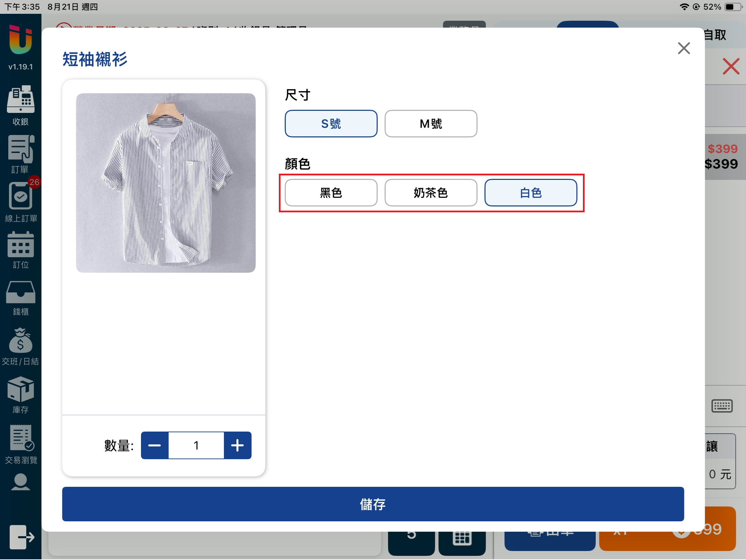Open the 庫存 inventory box icon
The width and height of the screenshot is (746, 560).
point(20,389)
